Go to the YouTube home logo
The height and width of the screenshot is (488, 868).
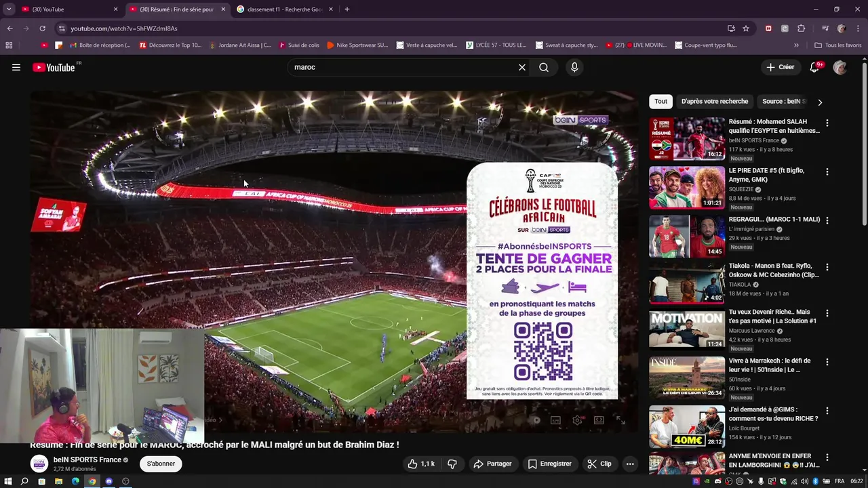click(x=54, y=67)
